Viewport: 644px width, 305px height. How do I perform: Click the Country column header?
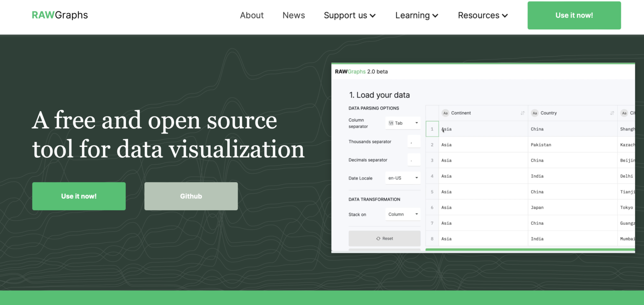pyautogui.click(x=573, y=113)
